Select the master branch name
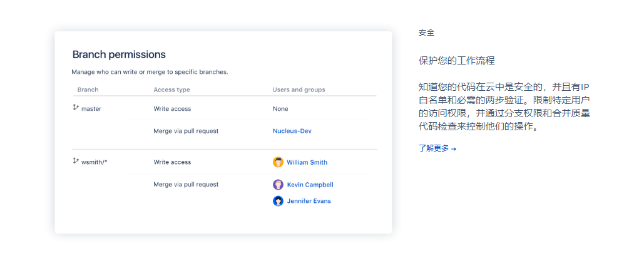This screenshot has height=258, width=644. (x=91, y=109)
